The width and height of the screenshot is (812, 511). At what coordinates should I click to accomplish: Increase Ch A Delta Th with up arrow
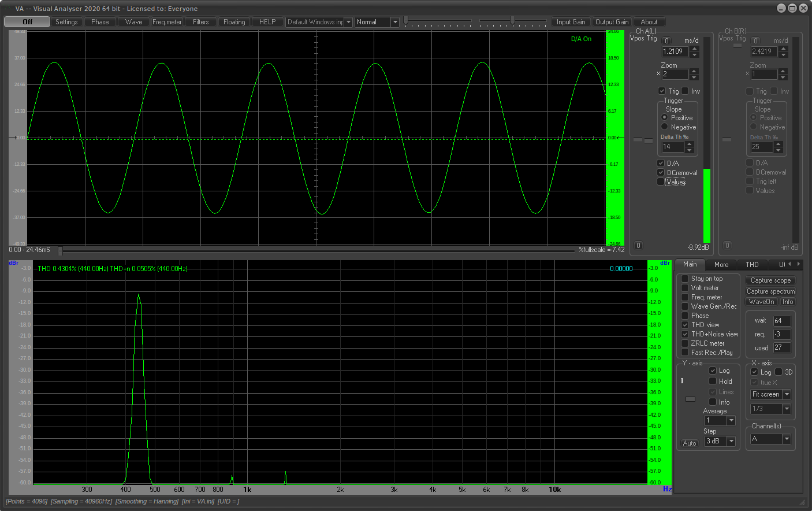690,144
